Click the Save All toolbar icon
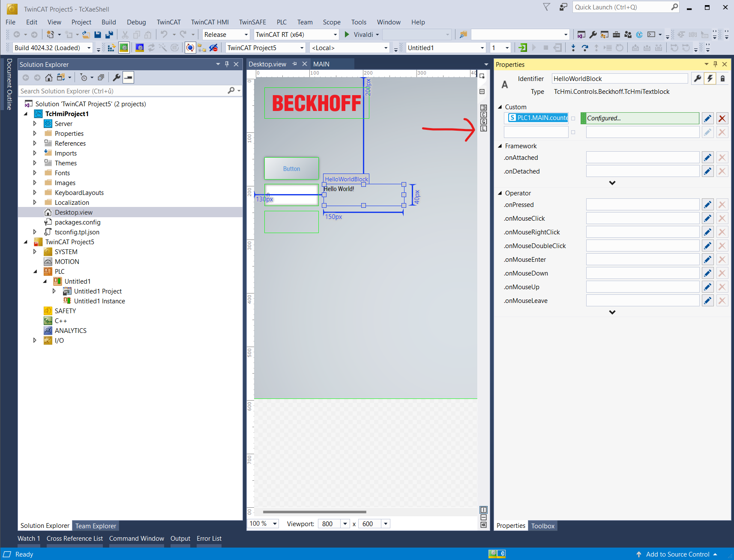This screenshot has height=560, width=734. click(x=109, y=35)
